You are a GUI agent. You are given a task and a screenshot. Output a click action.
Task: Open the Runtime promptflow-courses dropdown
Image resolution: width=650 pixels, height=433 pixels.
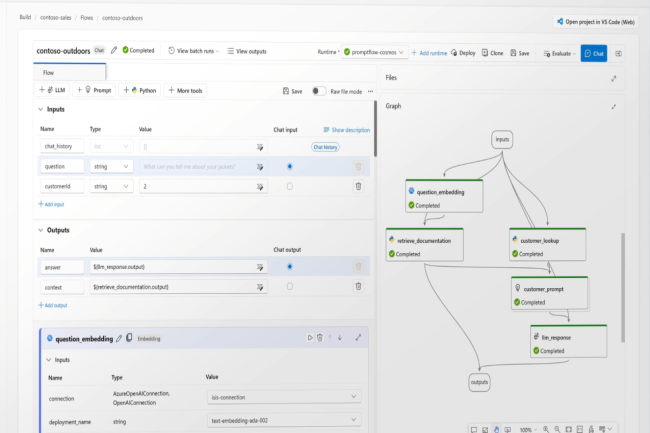tap(372, 52)
